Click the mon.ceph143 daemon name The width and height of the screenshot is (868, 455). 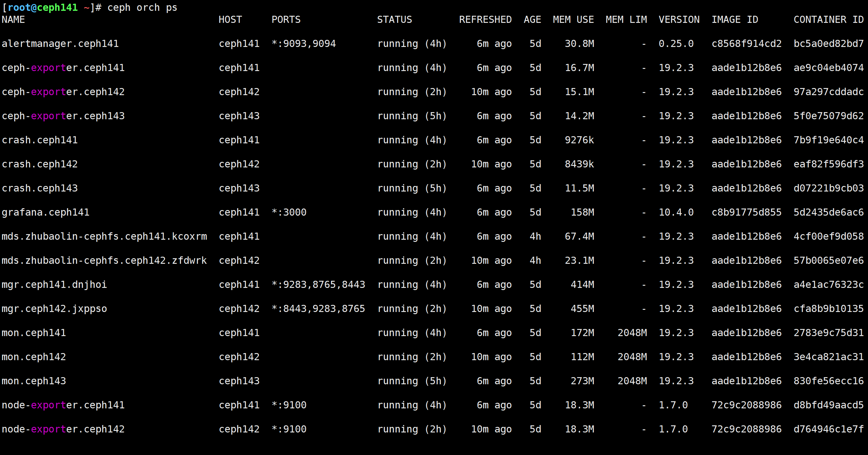point(34,381)
